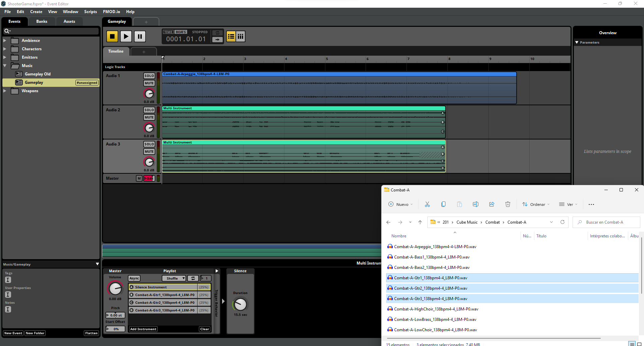This screenshot has width=644, height=346.
Task: Expand the Ambience folder
Action: [5, 41]
